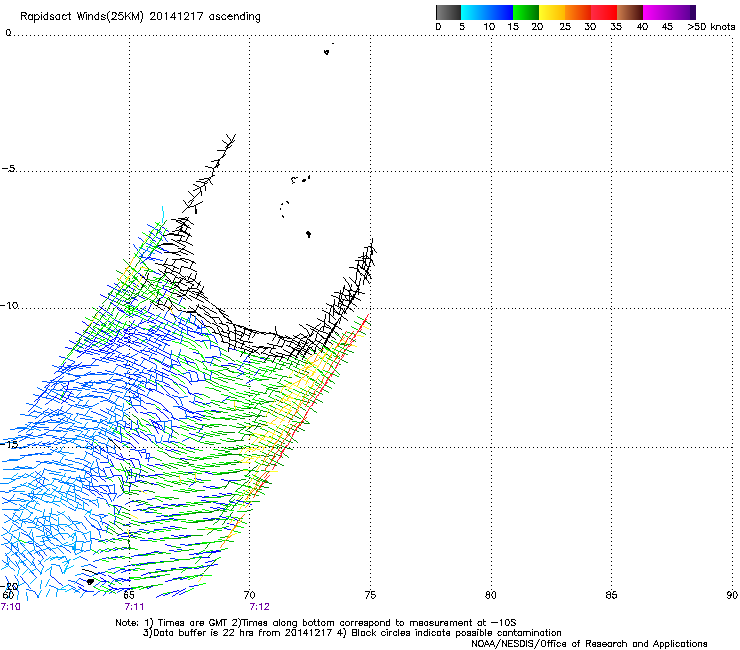
Task: Click legend value '10'
Action: pos(489,27)
